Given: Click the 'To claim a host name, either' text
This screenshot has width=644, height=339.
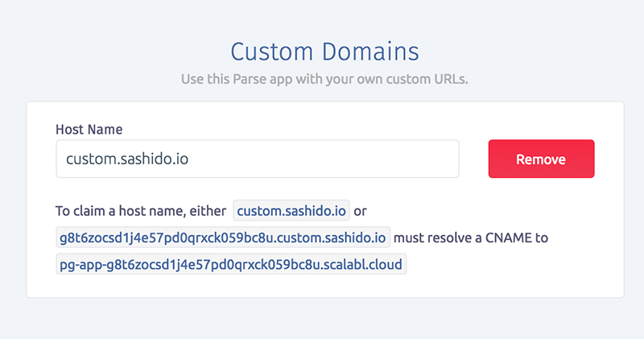Looking at the screenshot, I should pyautogui.click(x=141, y=211).
